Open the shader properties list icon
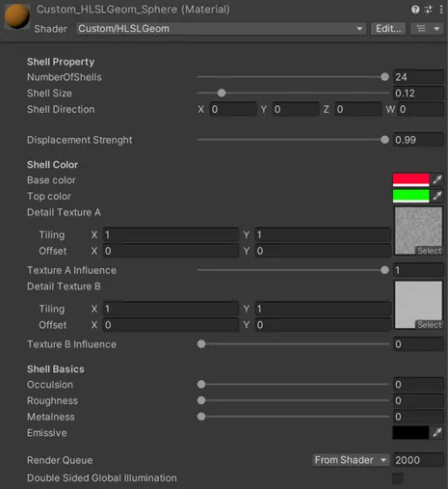Image resolution: width=448 pixels, height=489 pixels. click(421, 29)
